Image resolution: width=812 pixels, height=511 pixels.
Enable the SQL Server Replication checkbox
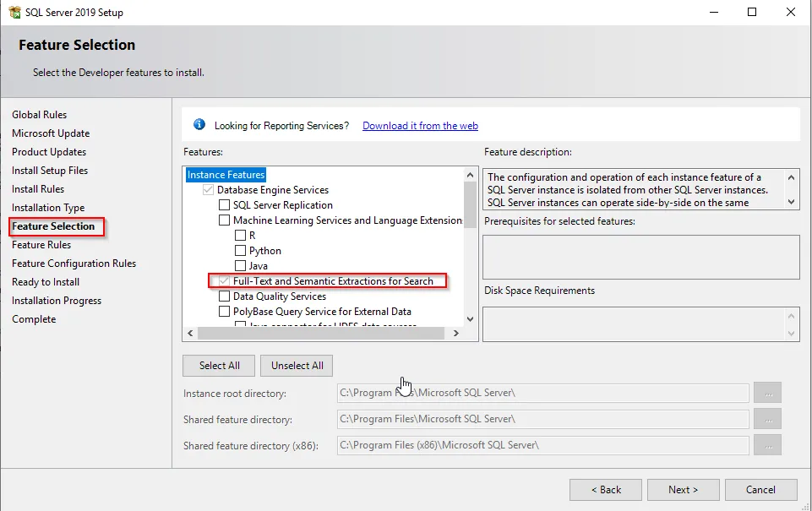pos(224,205)
